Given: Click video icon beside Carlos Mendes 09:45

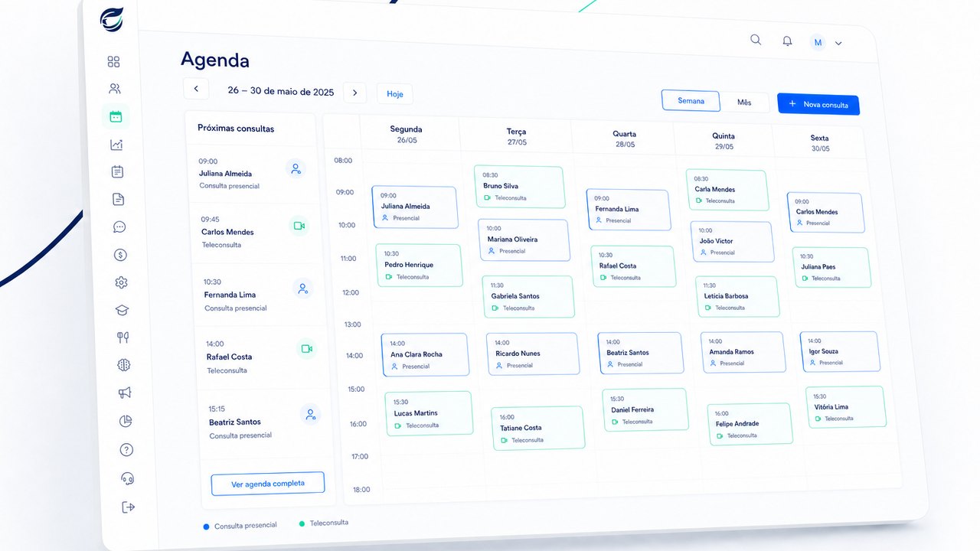Looking at the screenshot, I should [x=299, y=226].
